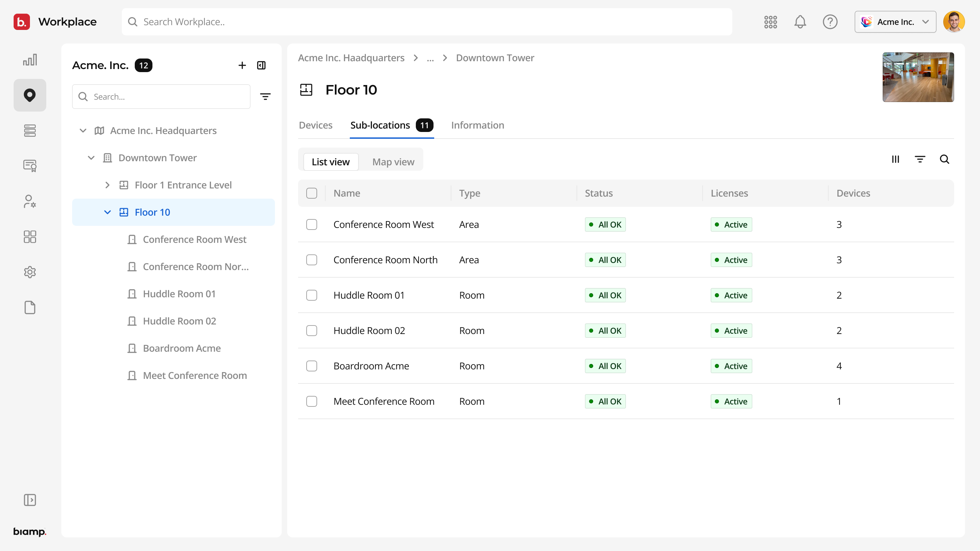Switch to Map view
This screenshot has width=980, height=551.
pos(393,162)
